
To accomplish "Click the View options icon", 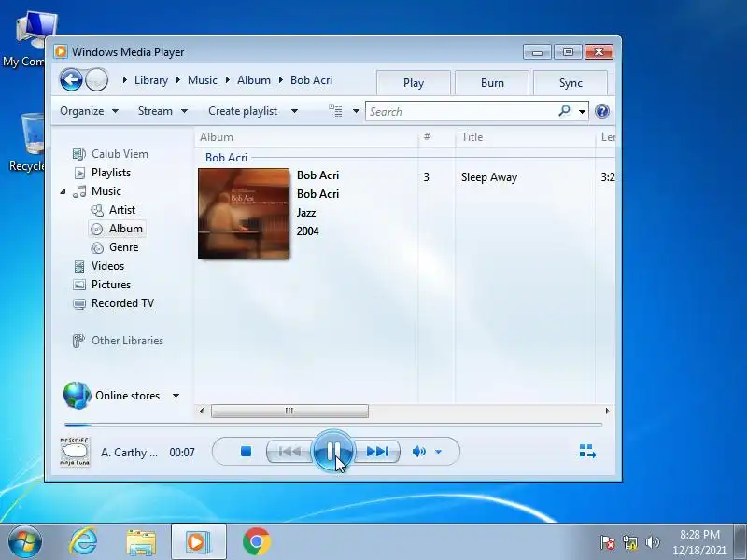I will click(x=336, y=110).
